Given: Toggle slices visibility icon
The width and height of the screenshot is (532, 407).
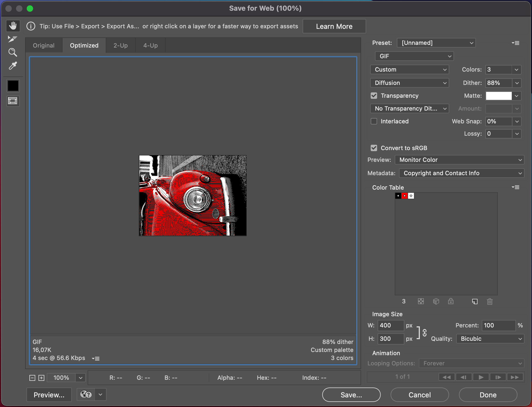Looking at the screenshot, I should (13, 101).
